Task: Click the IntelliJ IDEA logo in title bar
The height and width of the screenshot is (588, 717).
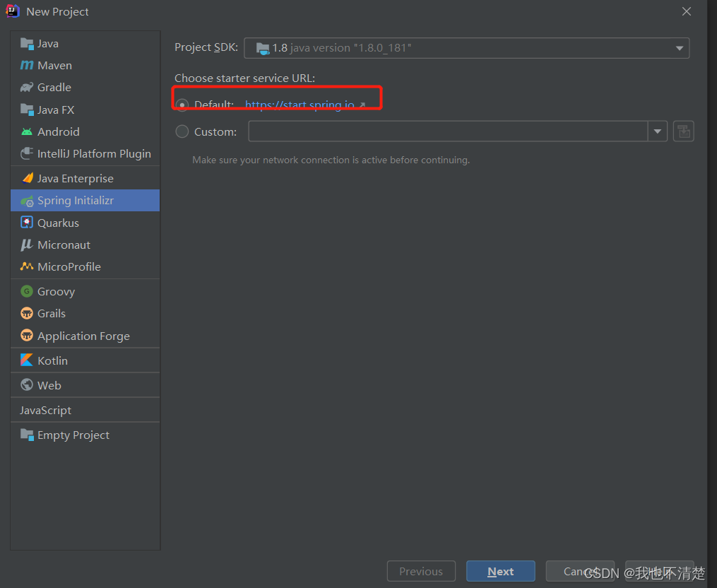Action: 12,11
